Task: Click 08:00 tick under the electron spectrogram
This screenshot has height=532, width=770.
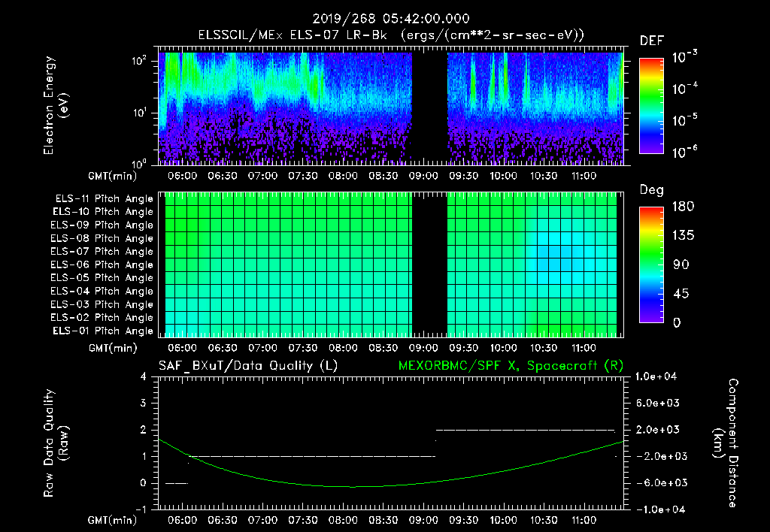Action: tap(343, 175)
